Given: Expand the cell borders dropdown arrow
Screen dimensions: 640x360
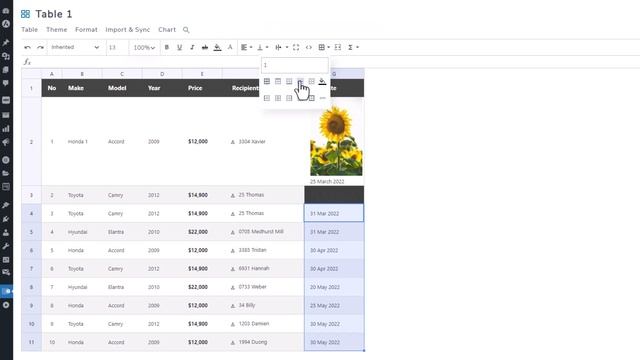Looking at the screenshot, I should (x=329, y=47).
